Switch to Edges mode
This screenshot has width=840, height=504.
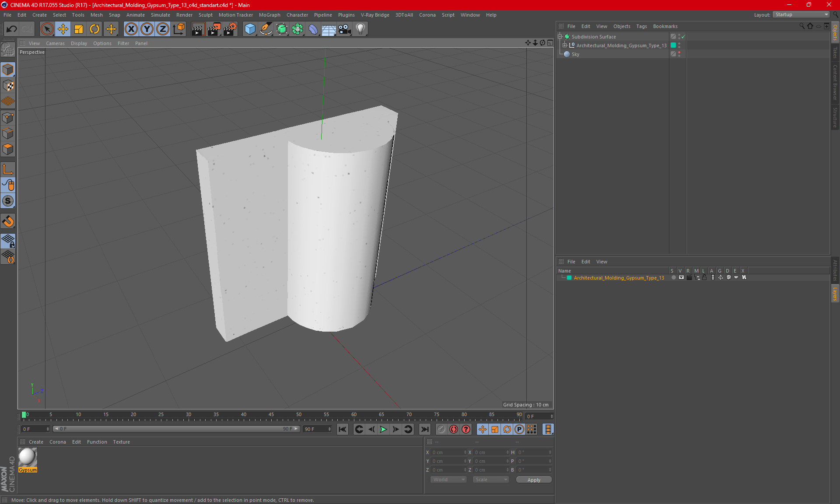8,133
